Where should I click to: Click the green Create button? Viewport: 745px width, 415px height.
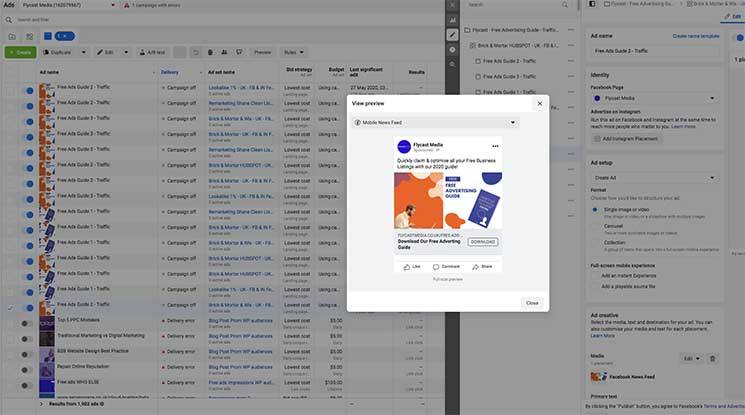[x=20, y=52]
